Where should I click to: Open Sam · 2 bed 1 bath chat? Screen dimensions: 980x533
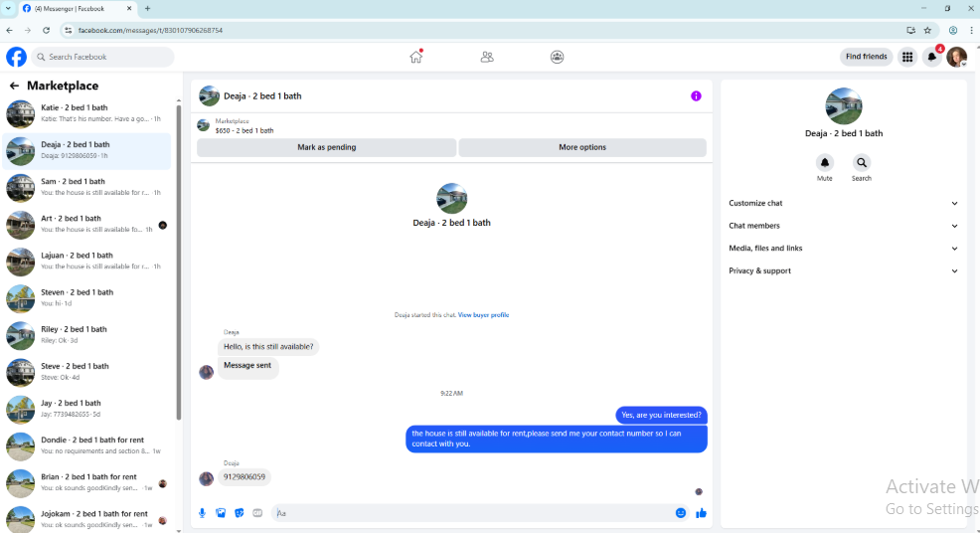tap(86, 188)
